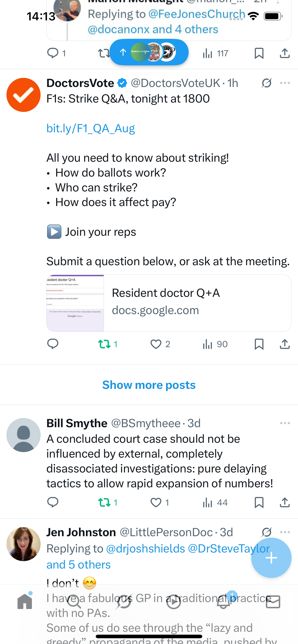Go to the Home tab

coord(25,602)
